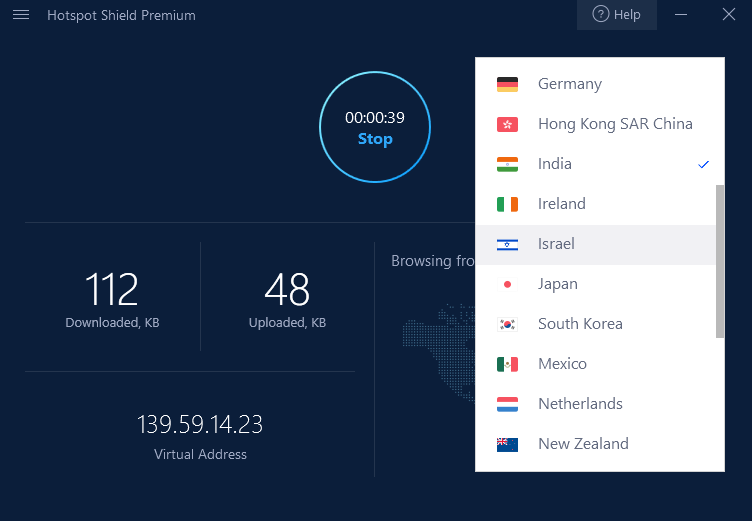Open the hamburger menu
Image resolution: width=752 pixels, height=521 pixels.
21,15
